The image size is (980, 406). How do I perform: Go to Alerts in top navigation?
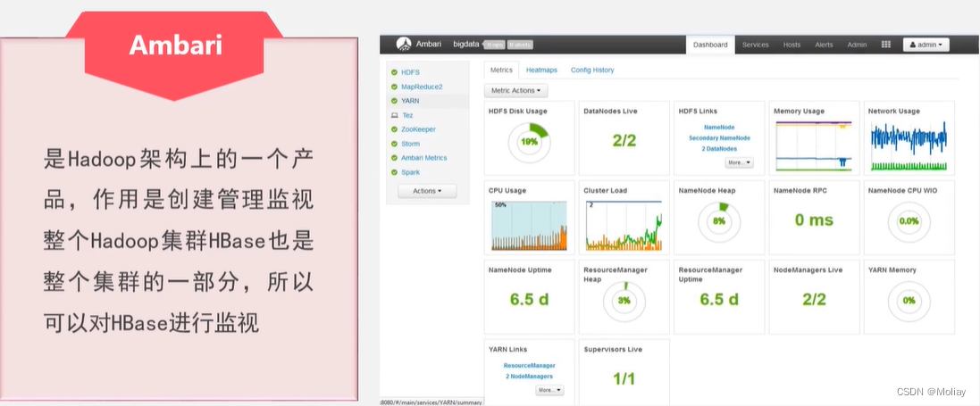824,45
